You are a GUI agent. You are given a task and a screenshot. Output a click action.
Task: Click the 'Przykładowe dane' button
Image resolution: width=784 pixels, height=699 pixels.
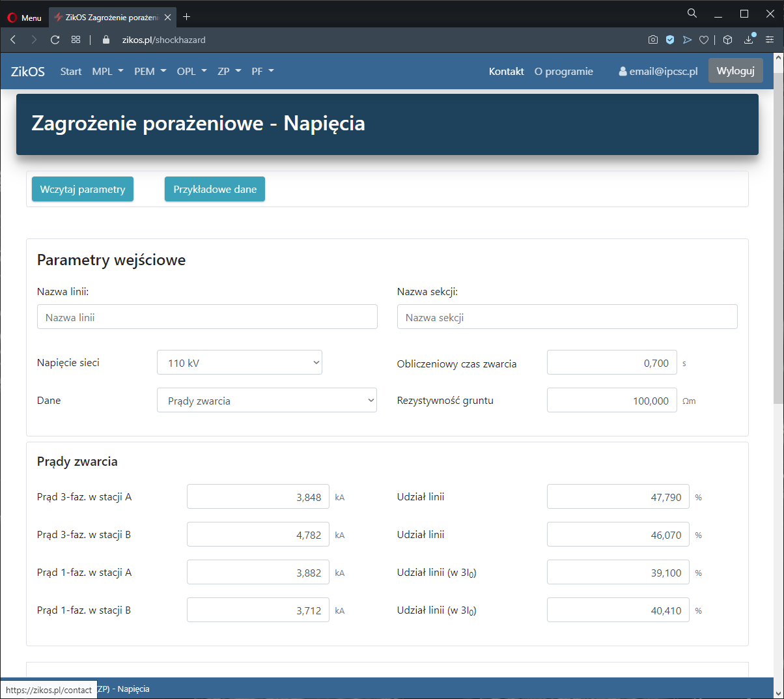pyautogui.click(x=215, y=189)
